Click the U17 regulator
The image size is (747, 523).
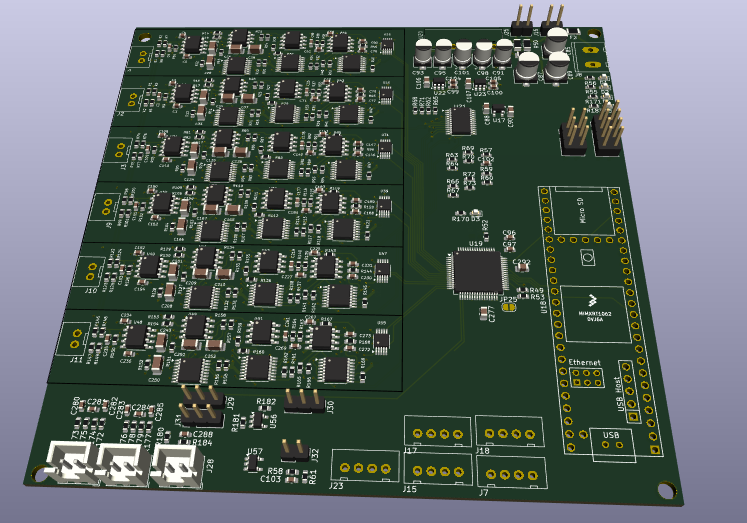[x=498, y=111]
